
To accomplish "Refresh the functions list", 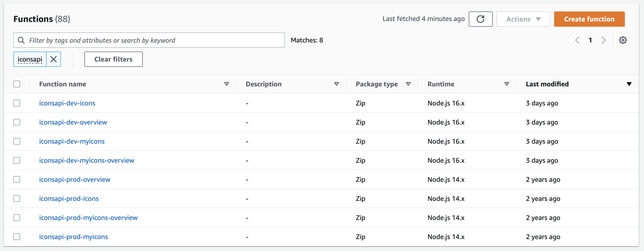I will click(x=480, y=19).
